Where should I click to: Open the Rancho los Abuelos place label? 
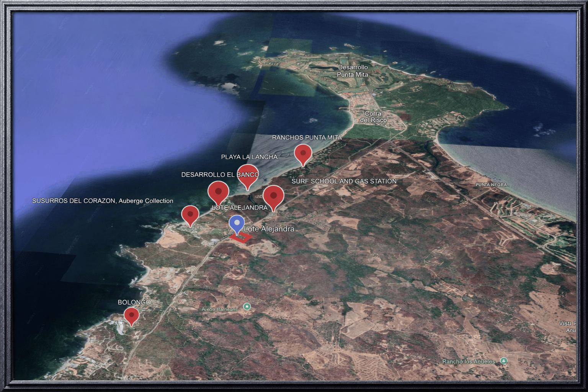coord(469,361)
